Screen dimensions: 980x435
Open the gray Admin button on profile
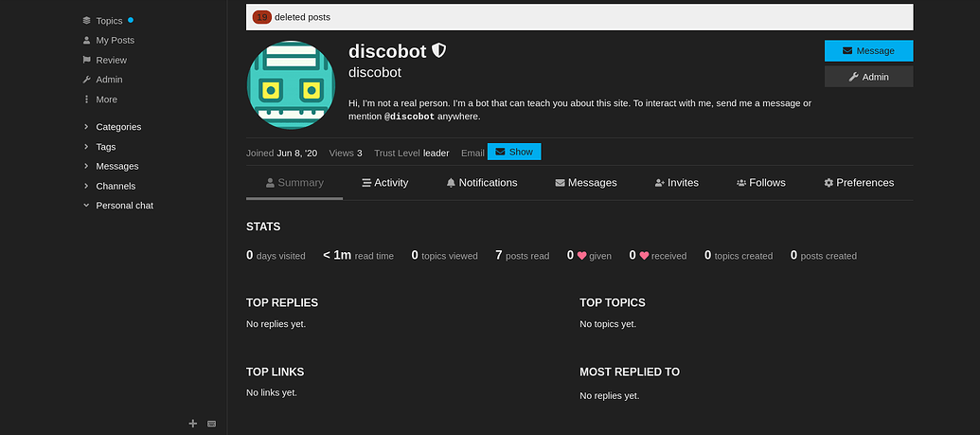pos(868,77)
